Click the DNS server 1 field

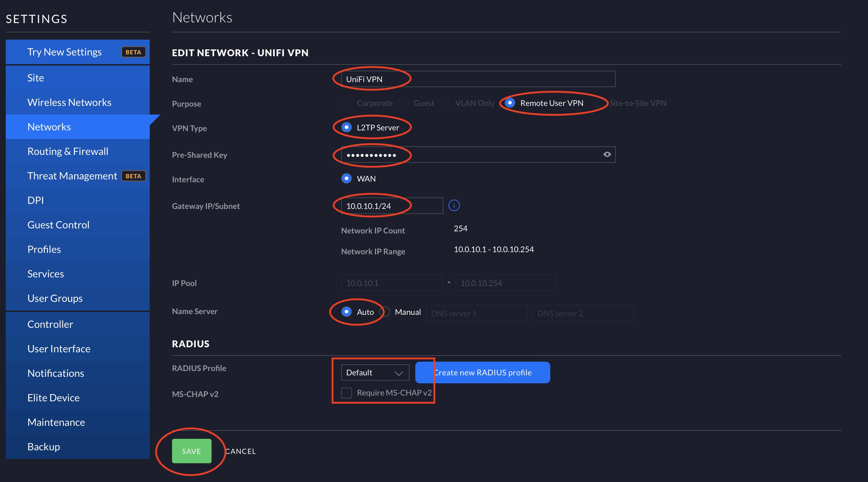(476, 313)
